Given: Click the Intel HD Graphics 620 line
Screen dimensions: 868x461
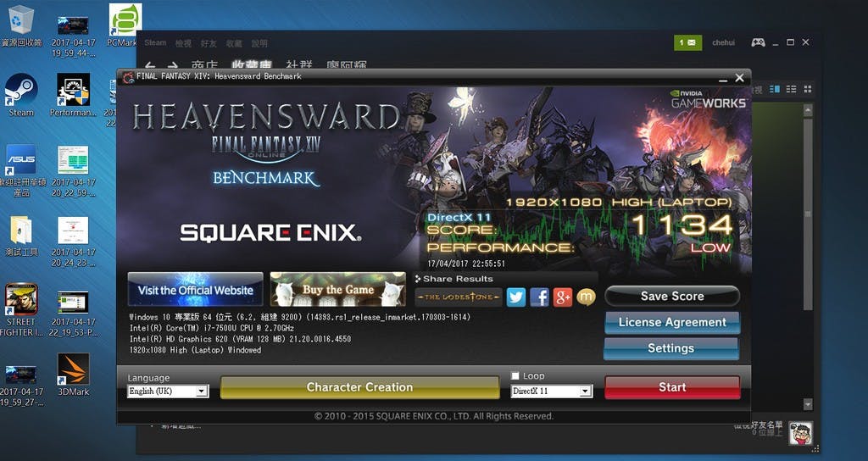Looking at the screenshot, I should coord(240,339).
